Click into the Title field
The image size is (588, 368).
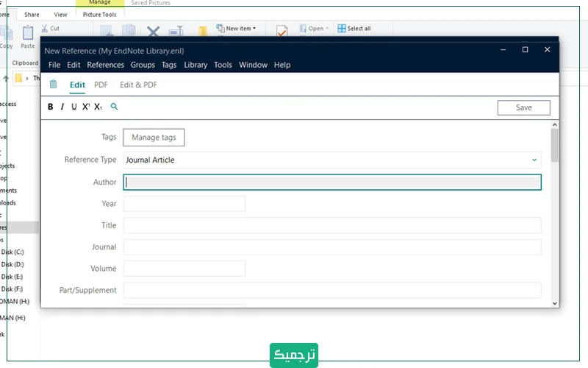click(331, 225)
